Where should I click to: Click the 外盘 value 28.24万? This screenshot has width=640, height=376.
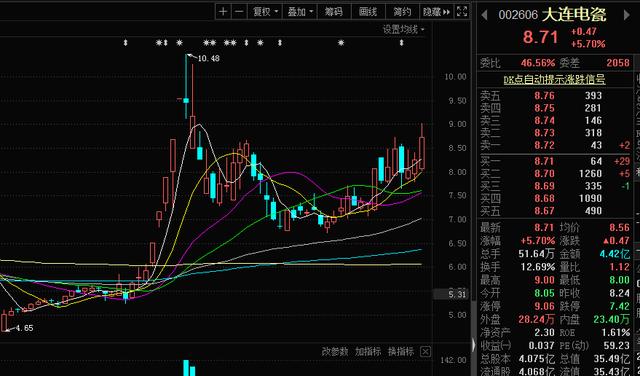pyautogui.click(x=536, y=319)
